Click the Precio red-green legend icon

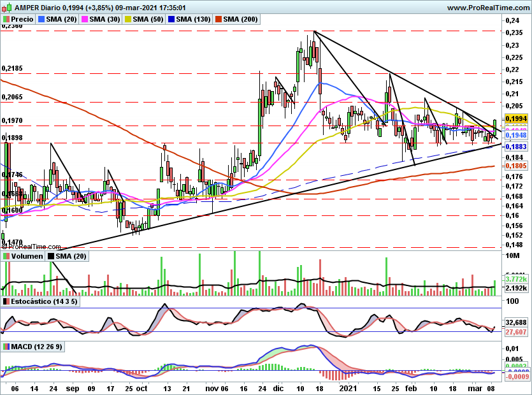coord(6,20)
